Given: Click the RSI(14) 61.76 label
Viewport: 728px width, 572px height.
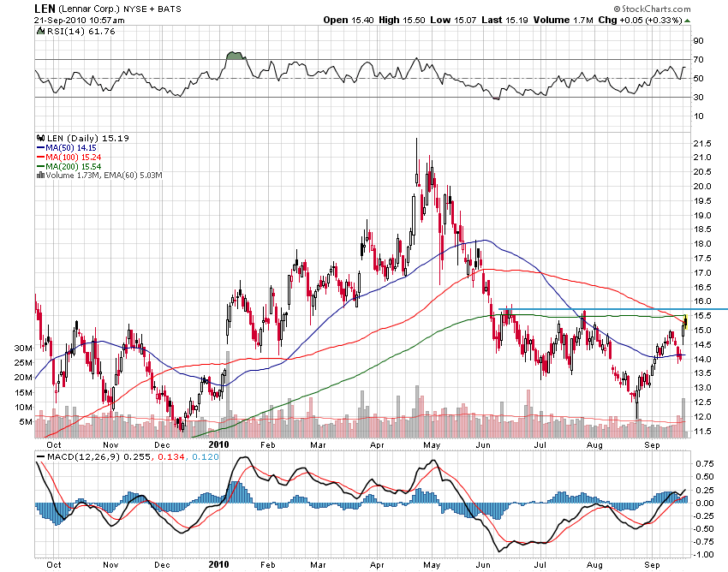Looking at the screenshot, I should 81,31.
